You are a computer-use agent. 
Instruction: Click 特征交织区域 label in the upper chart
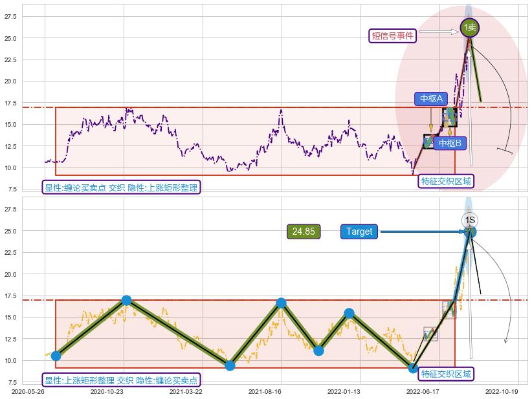pyautogui.click(x=446, y=181)
